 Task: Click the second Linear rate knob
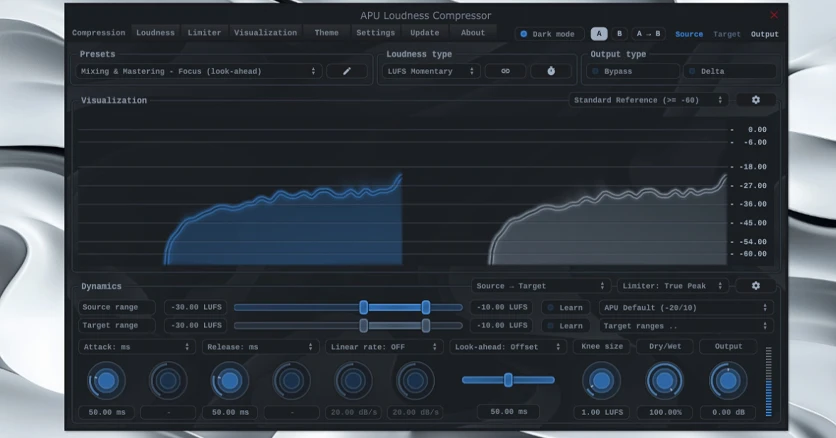pyautogui.click(x=415, y=381)
